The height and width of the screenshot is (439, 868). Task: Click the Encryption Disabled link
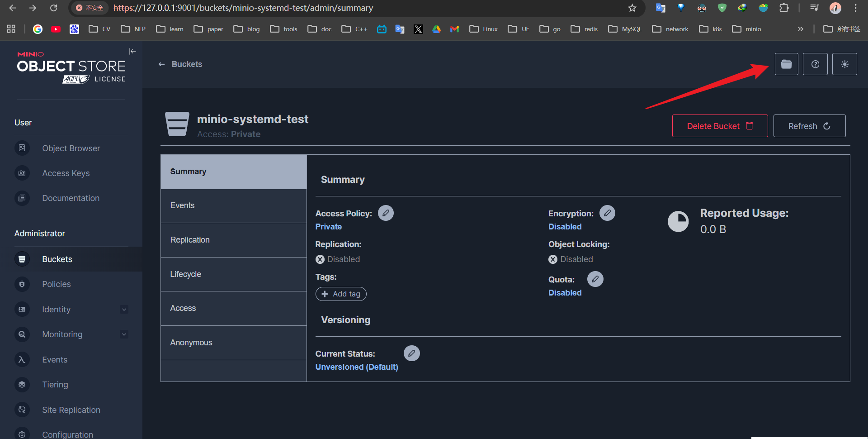click(x=565, y=227)
